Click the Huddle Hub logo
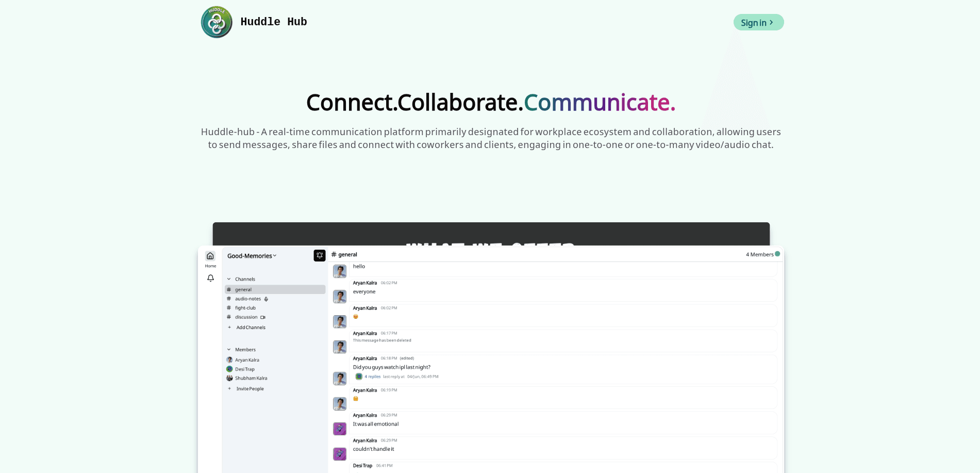 217,22
